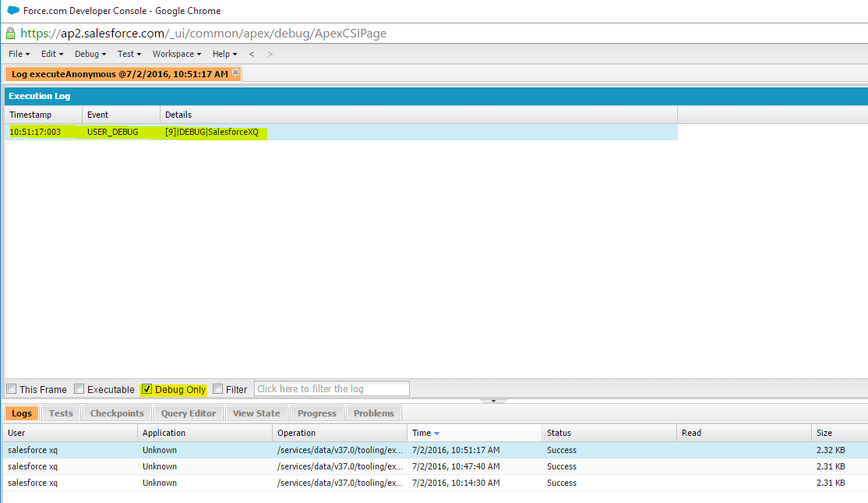This screenshot has width=868, height=503.
Task: Open the Checkpoints tab
Action: 117,413
